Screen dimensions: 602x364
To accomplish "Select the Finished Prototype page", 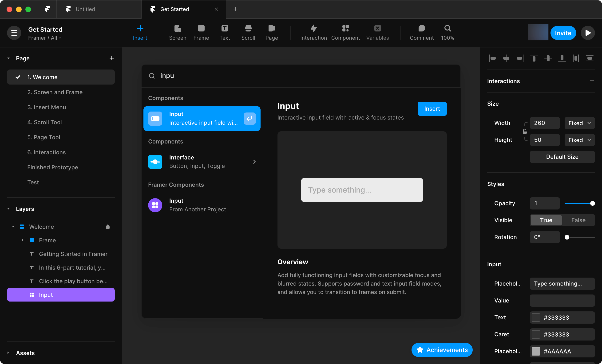I will pos(61,167).
